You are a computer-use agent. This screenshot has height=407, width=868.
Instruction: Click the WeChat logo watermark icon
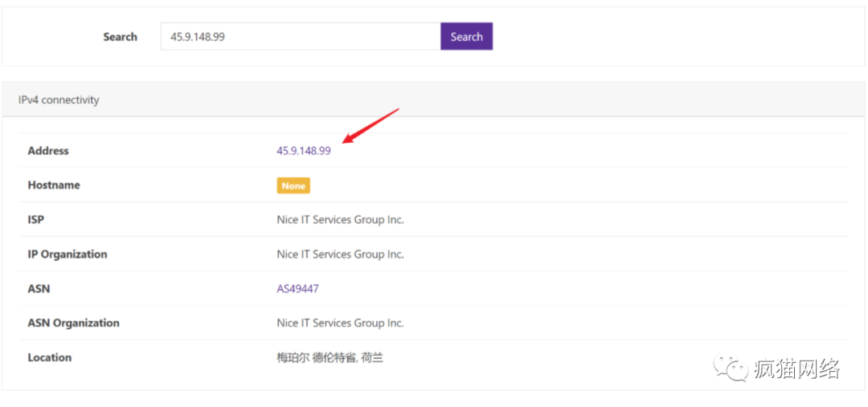click(x=730, y=367)
